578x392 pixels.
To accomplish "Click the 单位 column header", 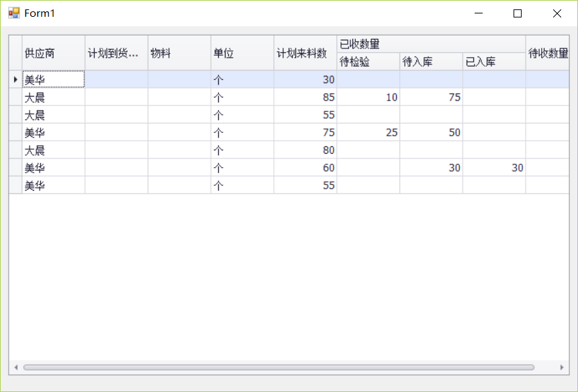I will point(242,53).
